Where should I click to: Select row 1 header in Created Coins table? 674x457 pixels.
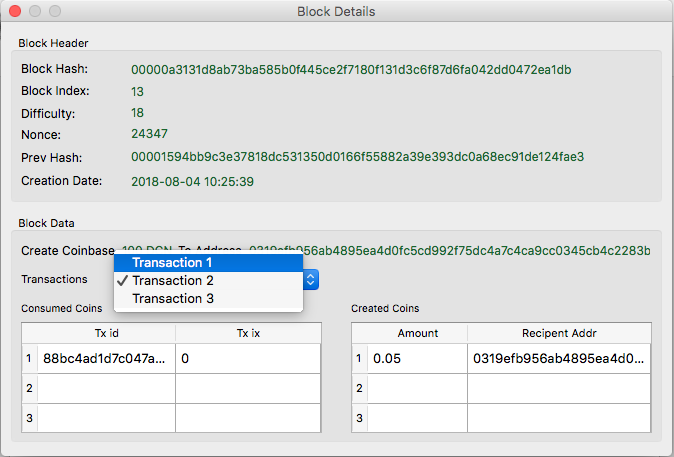pyautogui.click(x=359, y=359)
